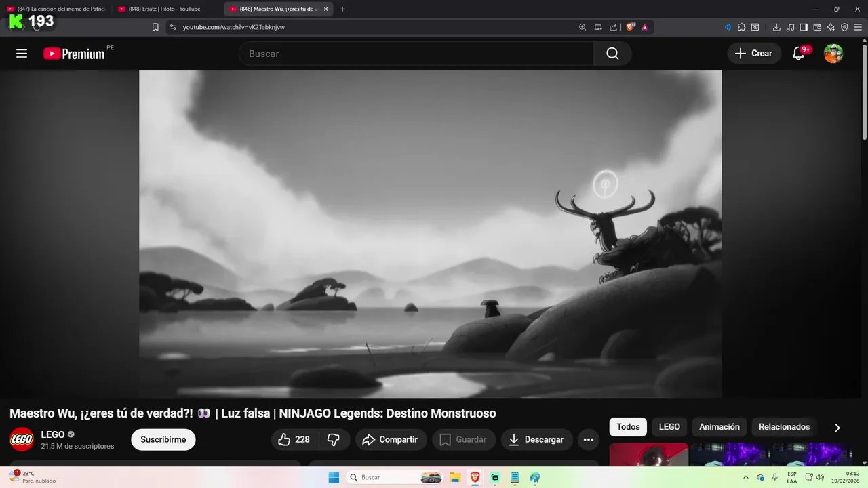Open the media control music note icon

[790, 27]
